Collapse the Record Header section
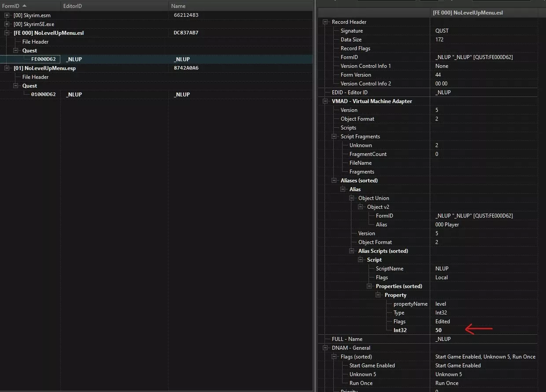Image resolution: width=546 pixels, height=392 pixels. pyautogui.click(x=325, y=22)
